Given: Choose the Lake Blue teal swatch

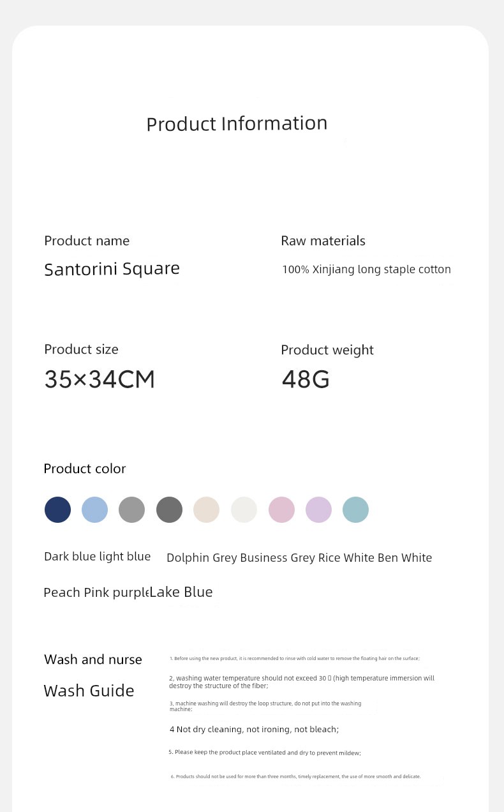Looking at the screenshot, I should pos(355,509).
